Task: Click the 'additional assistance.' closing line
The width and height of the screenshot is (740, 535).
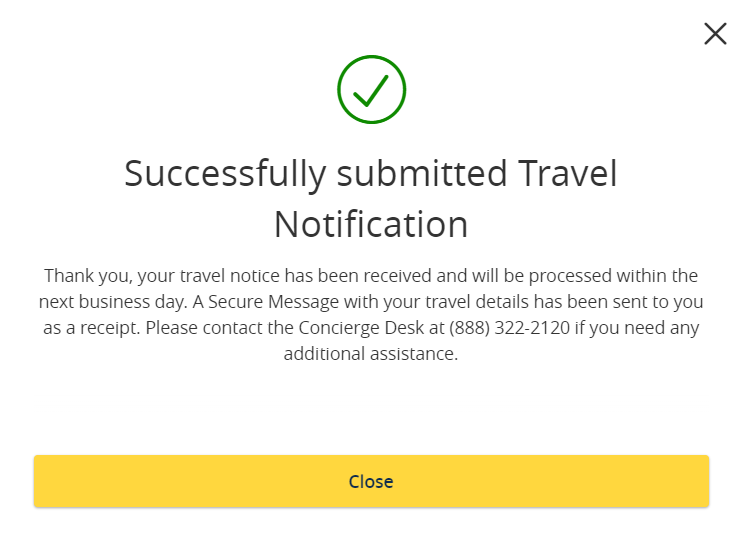Action: coord(371,353)
